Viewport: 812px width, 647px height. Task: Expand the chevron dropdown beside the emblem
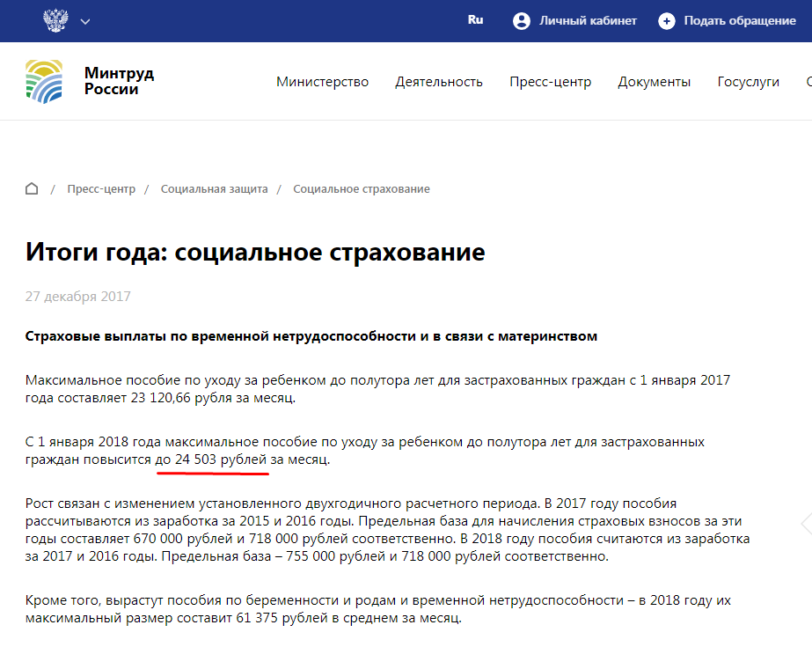(x=85, y=21)
